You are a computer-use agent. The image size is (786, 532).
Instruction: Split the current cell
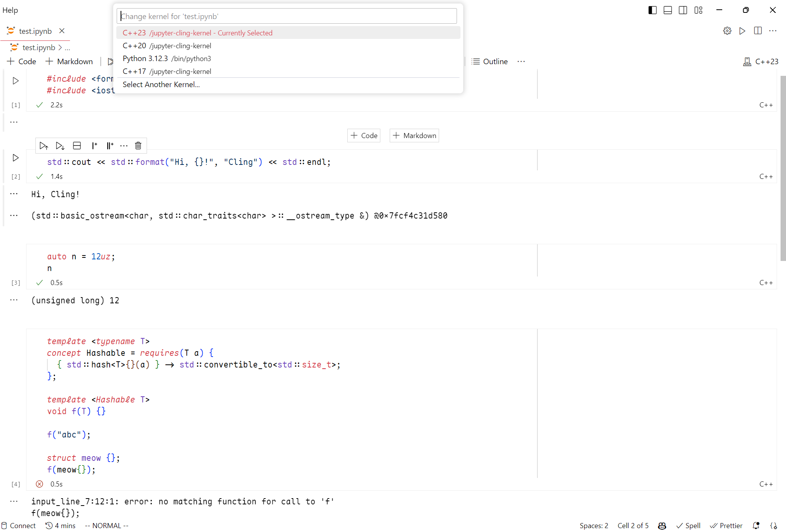click(x=77, y=145)
